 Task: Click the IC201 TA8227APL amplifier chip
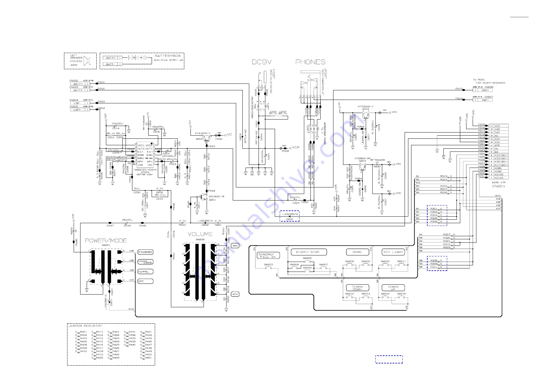tap(145, 155)
